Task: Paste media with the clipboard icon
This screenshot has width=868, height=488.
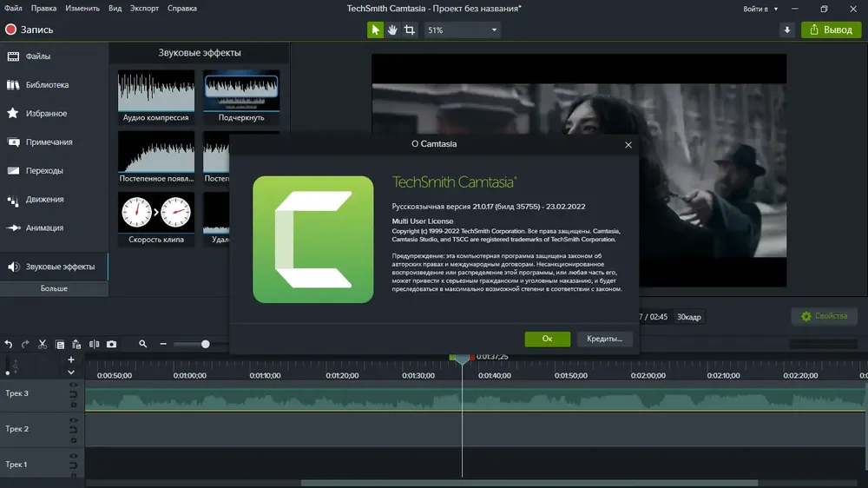Action: [x=76, y=345]
